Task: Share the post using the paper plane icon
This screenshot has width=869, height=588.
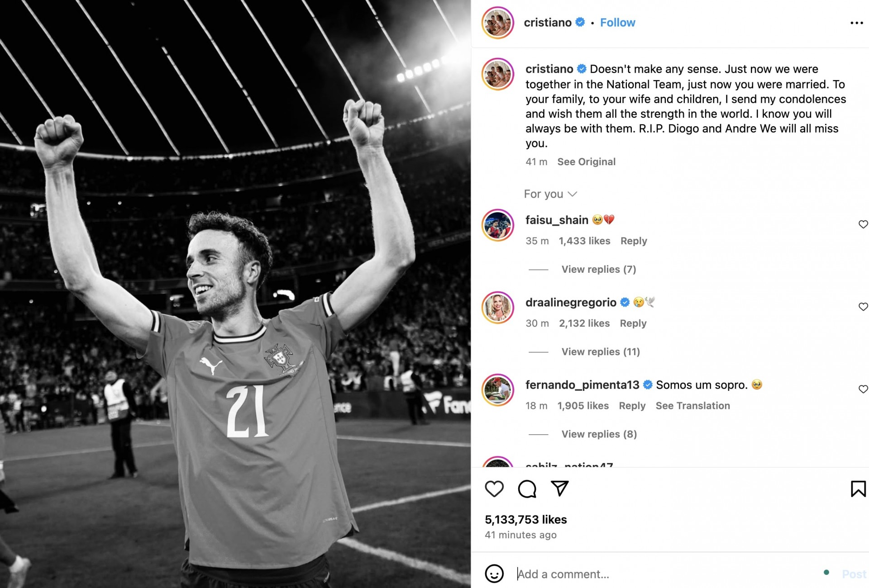Action: click(559, 488)
